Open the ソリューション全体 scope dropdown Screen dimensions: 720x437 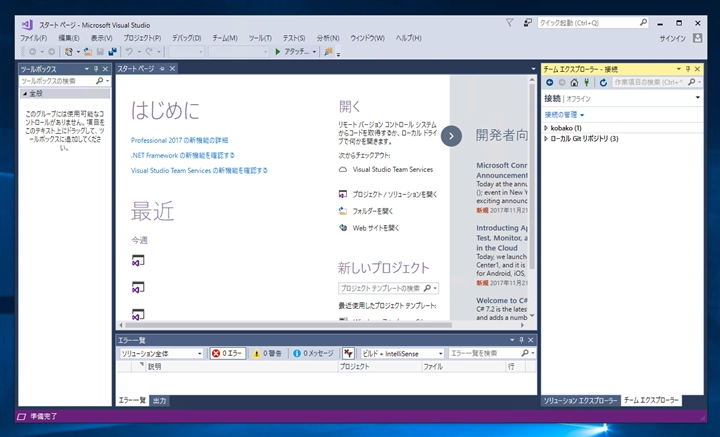click(x=161, y=353)
